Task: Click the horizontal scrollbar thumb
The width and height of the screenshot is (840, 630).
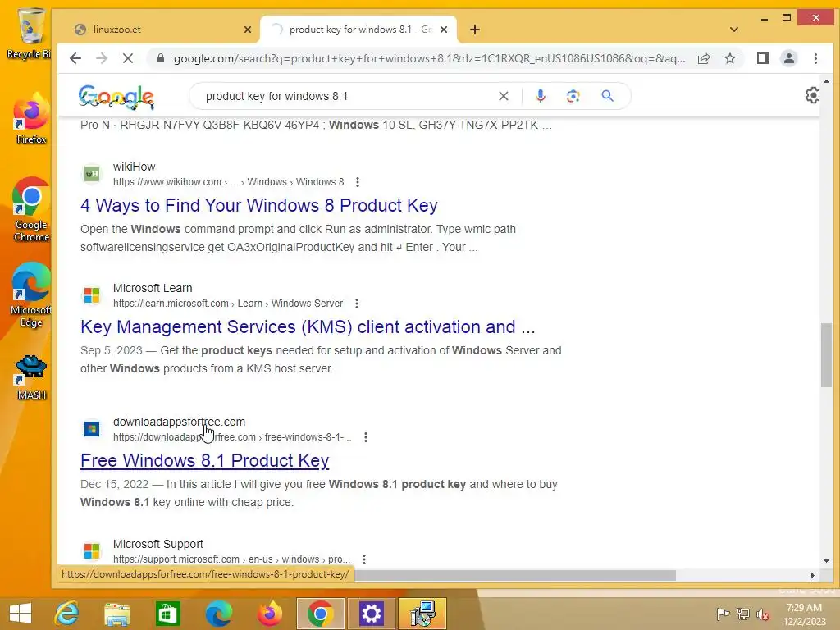Action: pyautogui.click(x=515, y=575)
